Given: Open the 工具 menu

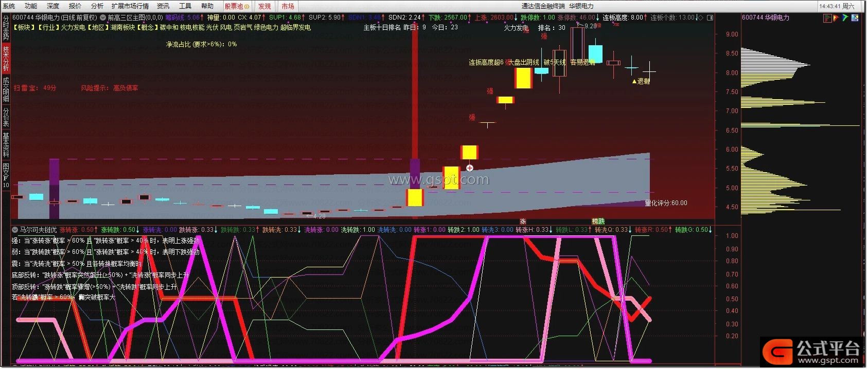Looking at the screenshot, I should [185, 6].
